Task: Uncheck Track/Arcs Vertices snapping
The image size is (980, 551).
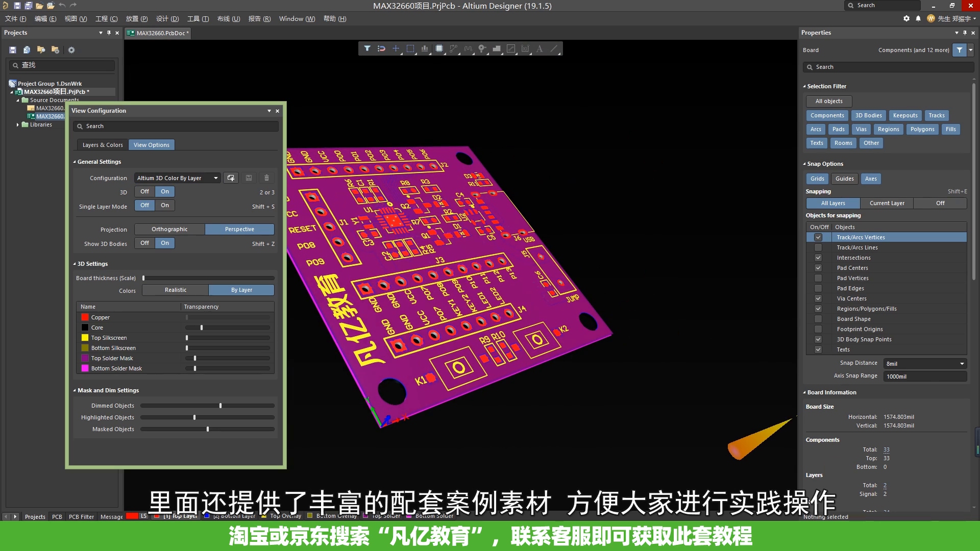Action: point(819,237)
